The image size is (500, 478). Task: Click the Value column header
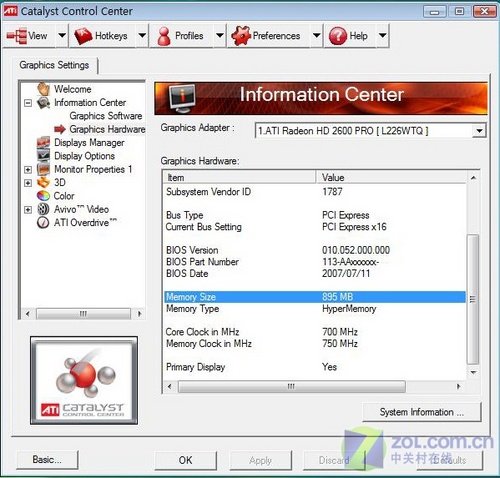(x=391, y=177)
